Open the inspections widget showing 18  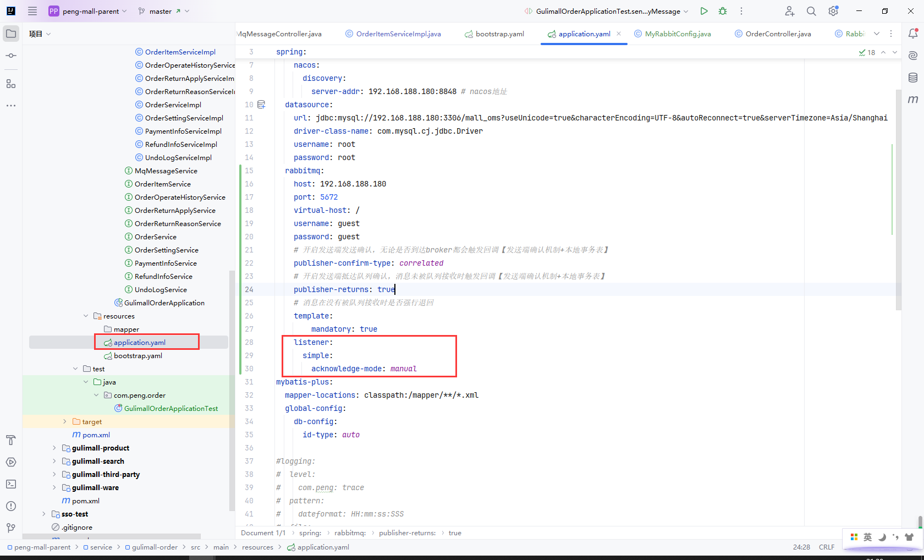point(867,52)
